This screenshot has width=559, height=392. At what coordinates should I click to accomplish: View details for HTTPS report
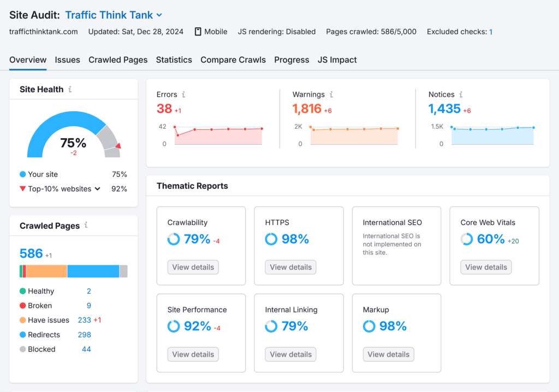click(x=290, y=267)
